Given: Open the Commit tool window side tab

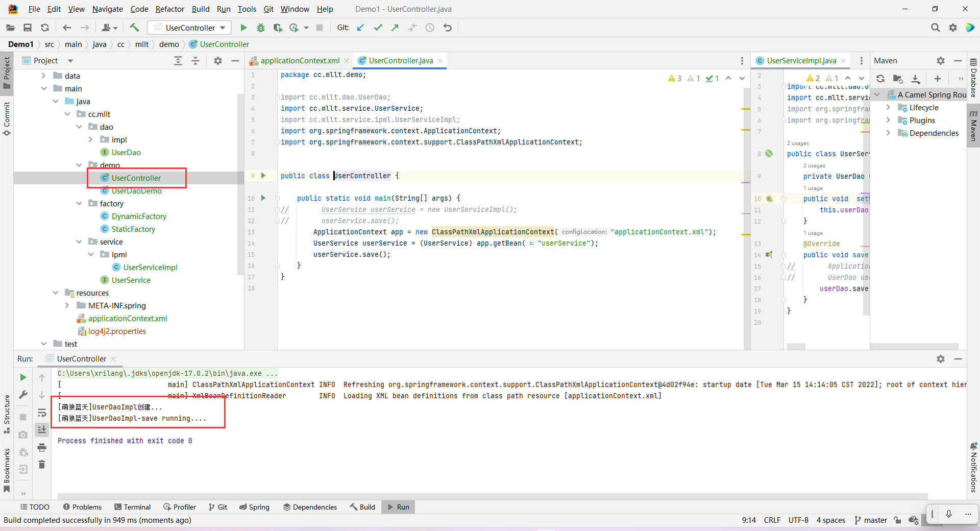Looking at the screenshot, I should (7, 118).
